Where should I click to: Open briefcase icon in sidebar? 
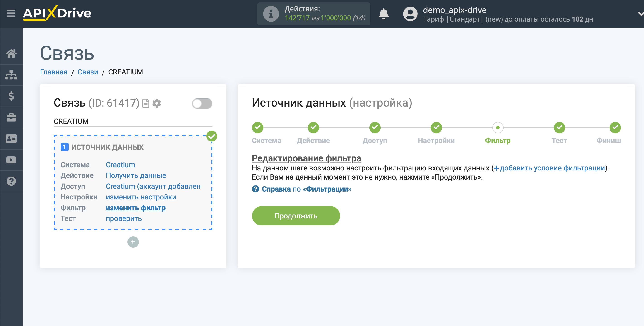coord(11,117)
